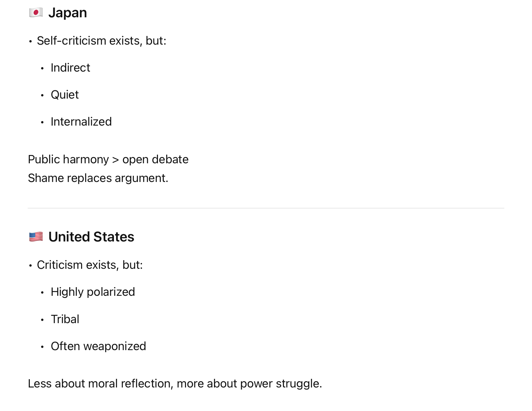Click the bullet dot before "Tribal"

click(42, 320)
